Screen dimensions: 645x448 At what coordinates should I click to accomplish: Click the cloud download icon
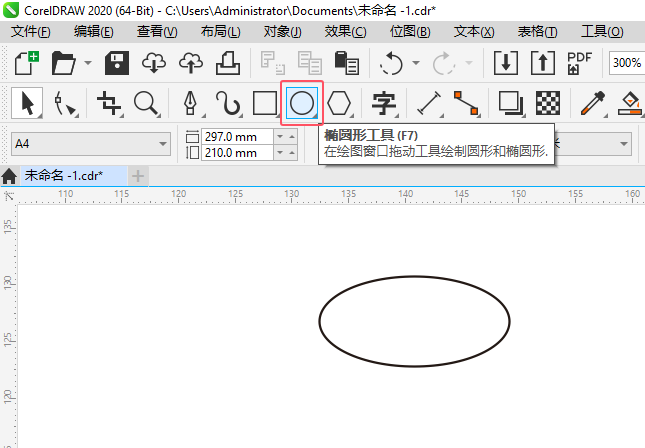tap(154, 63)
